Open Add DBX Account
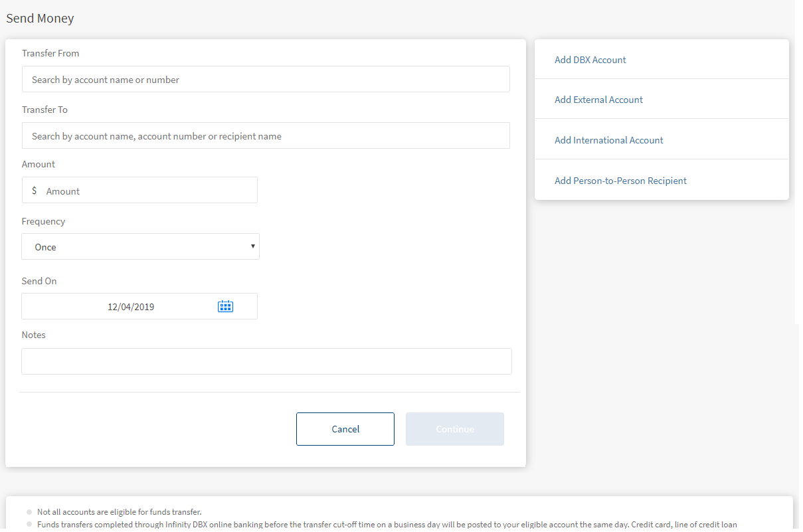 coord(590,60)
